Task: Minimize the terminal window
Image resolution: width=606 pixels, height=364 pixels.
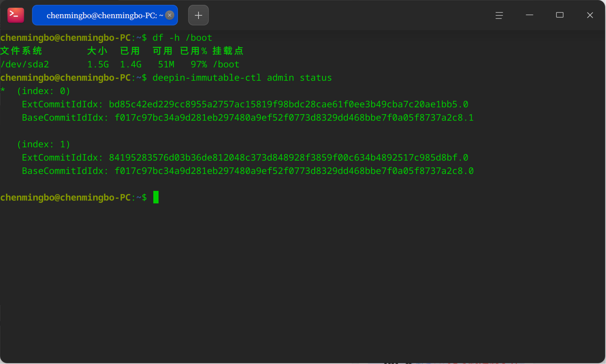Action: (x=529, y=15)
